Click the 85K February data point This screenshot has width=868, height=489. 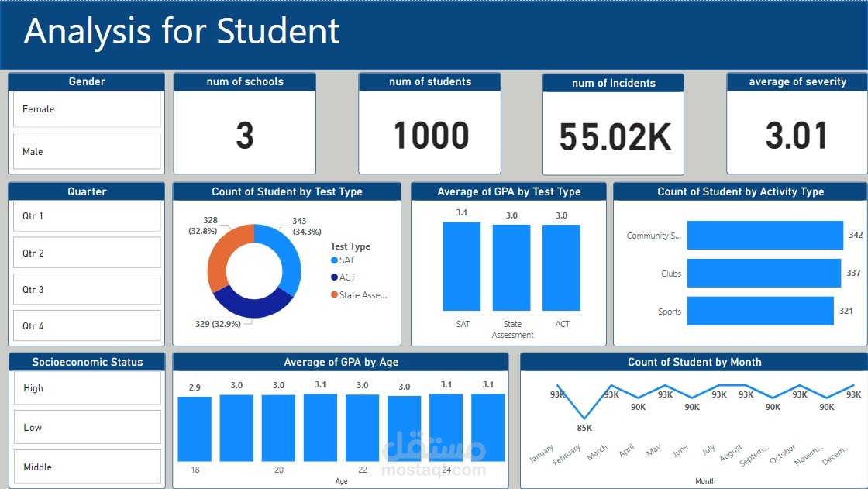click(584, 418)
